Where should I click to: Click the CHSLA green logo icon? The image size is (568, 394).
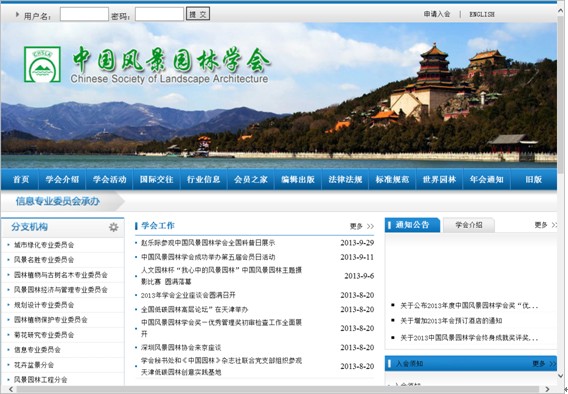click(x=42, y=64)
